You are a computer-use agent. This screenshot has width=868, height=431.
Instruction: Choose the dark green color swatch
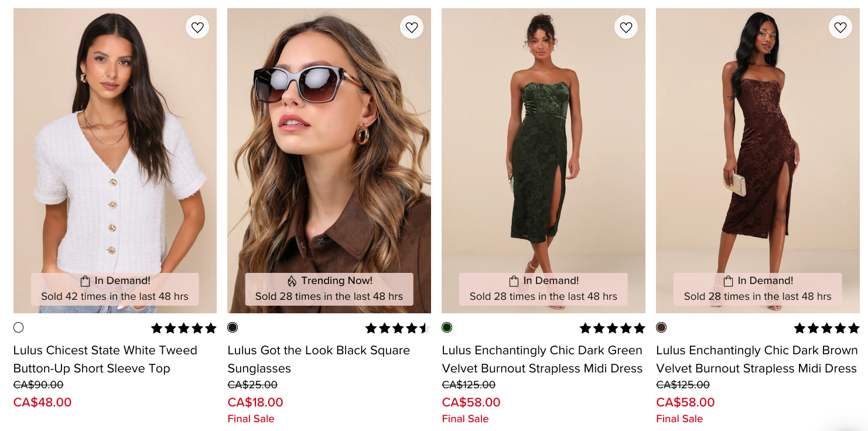point(447,327)
